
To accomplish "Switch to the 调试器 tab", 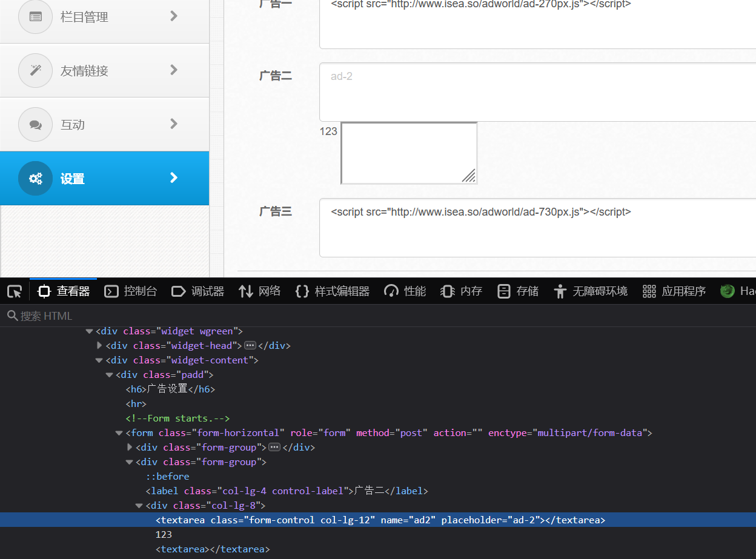I will tap(198, 291).
